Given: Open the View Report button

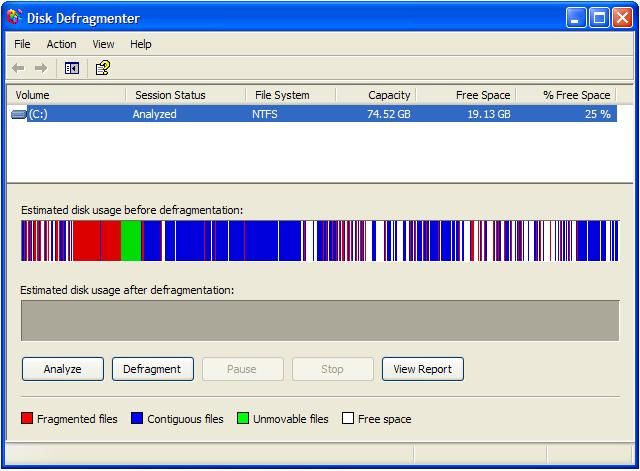Looking at the screenshot, I should click(x=423, y=369).
